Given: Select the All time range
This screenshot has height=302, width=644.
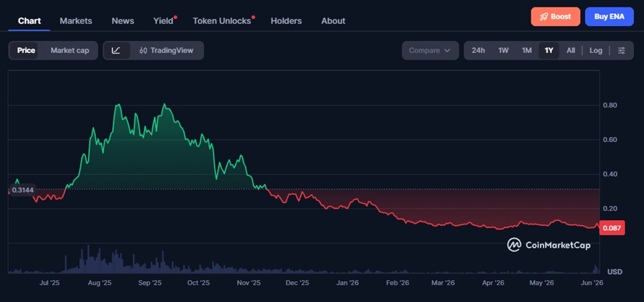Looking at the screenshot, I should tap(571, 50).
